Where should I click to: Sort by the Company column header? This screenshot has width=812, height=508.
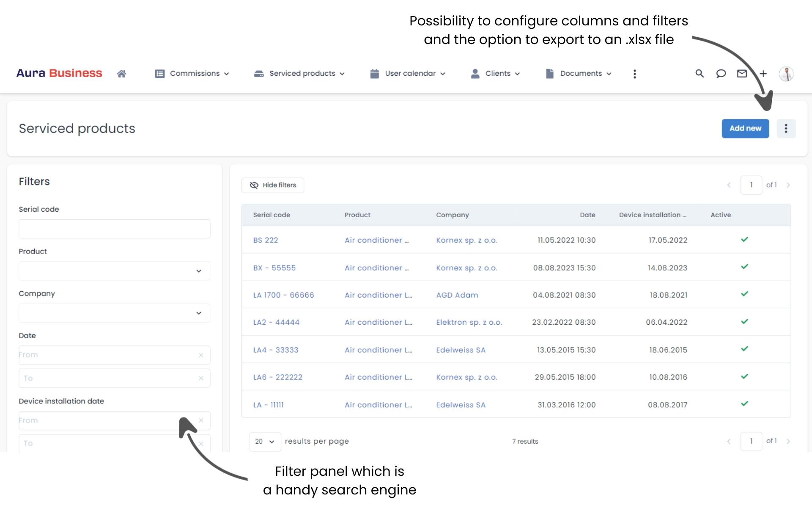point(452,215)
